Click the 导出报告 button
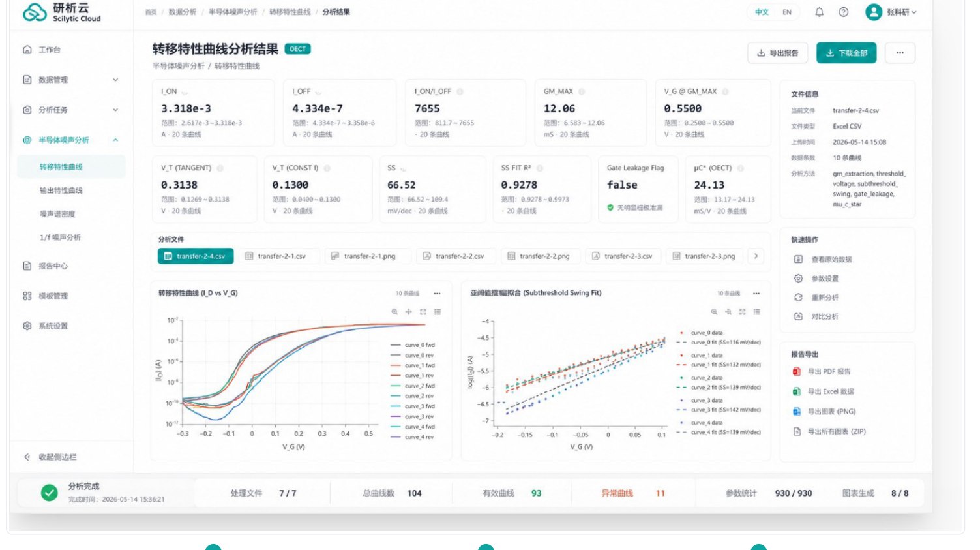Viewport: 980px width, 550px height. [777, 53]
